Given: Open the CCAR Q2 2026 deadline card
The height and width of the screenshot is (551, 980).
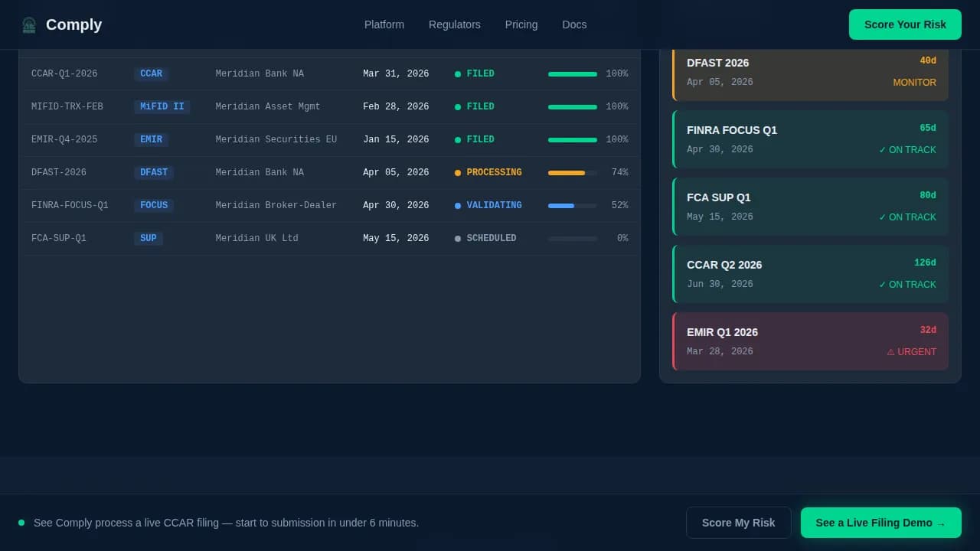Looking at the screenshot, I should pyautogui.click(x=810, y=274).
